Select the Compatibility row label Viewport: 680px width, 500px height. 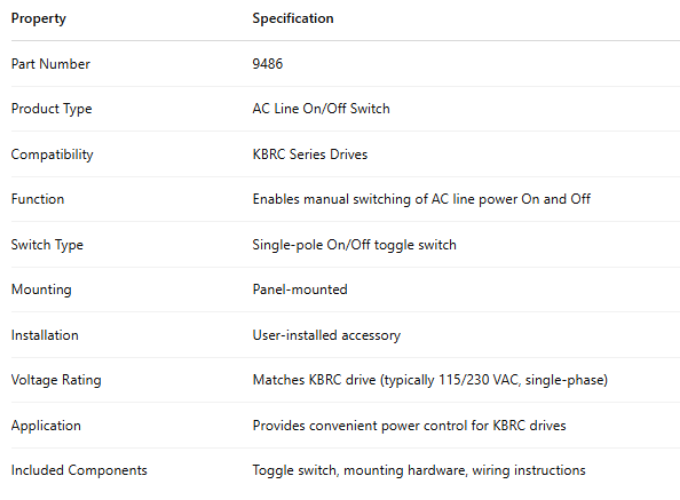[52, 155]
